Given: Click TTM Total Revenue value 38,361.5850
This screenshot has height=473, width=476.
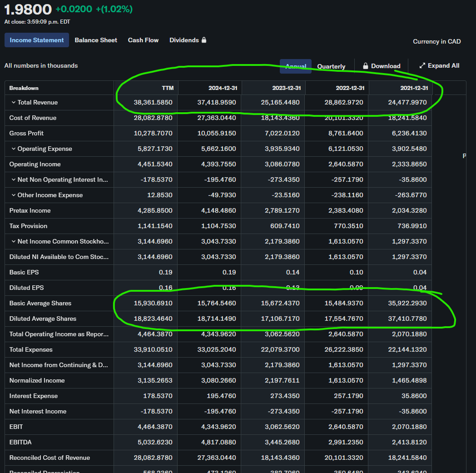Looking at the screenshot, I should pyautogui.click(x=153, y=102).
